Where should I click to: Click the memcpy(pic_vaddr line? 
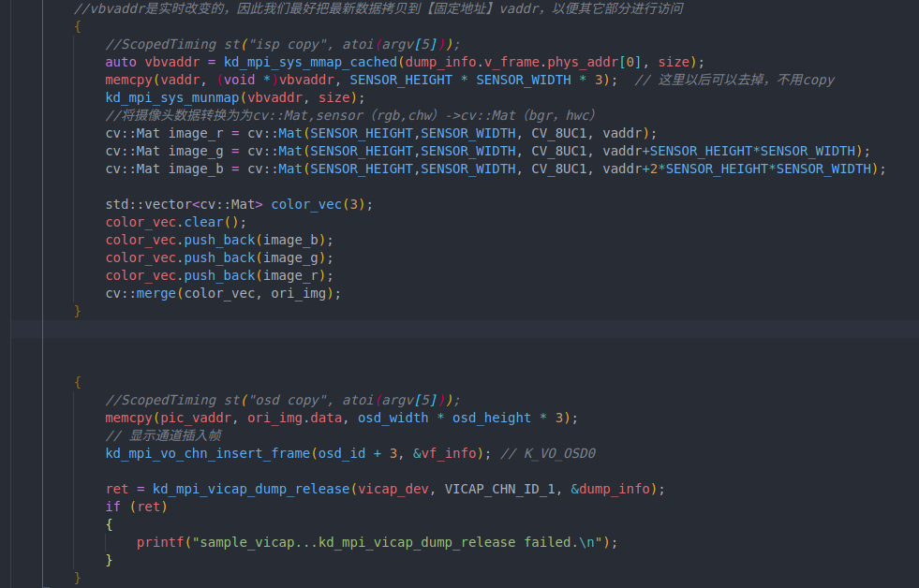(x=342, y=419)
